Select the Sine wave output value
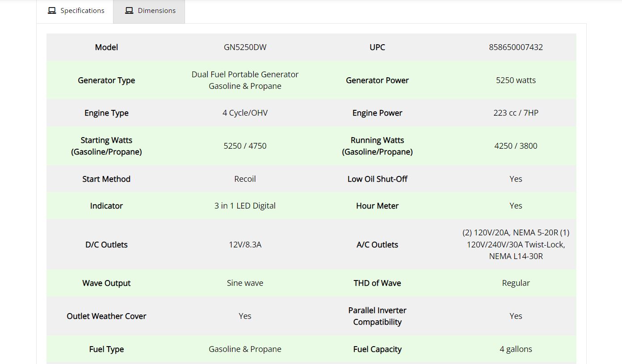 245,283
